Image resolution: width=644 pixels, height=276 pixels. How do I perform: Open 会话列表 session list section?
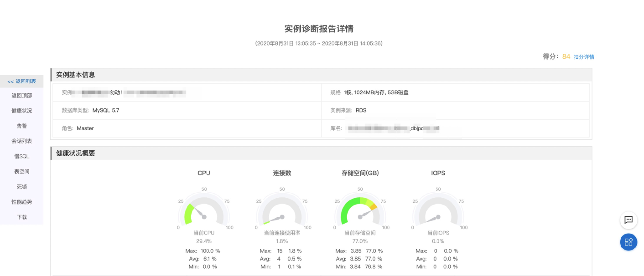click(22, 141)
